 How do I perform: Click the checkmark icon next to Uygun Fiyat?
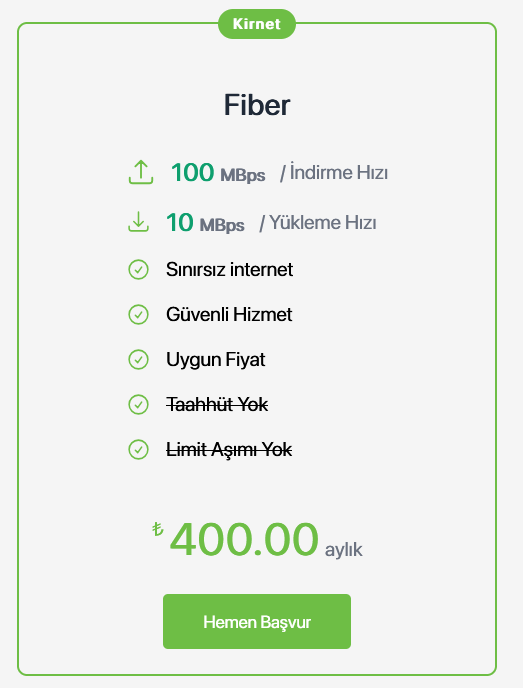tap(138, 360)
